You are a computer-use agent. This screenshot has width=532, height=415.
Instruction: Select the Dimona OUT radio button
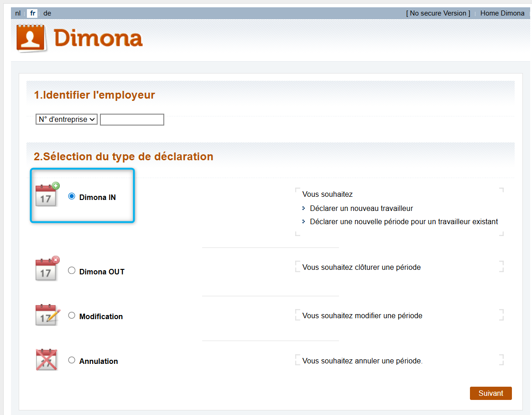coord(72,270)
